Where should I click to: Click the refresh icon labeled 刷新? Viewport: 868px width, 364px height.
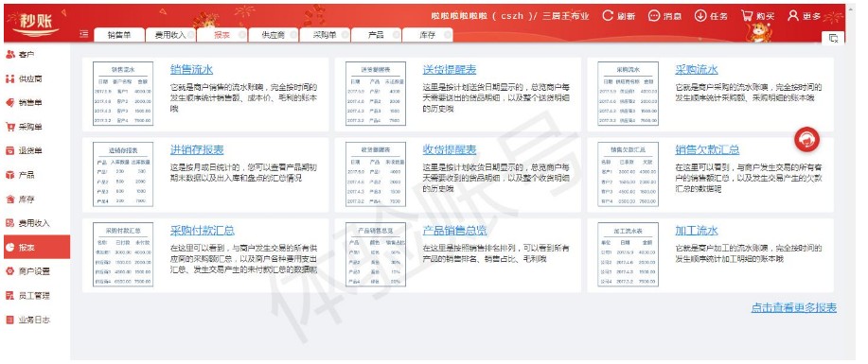(608, 16)
